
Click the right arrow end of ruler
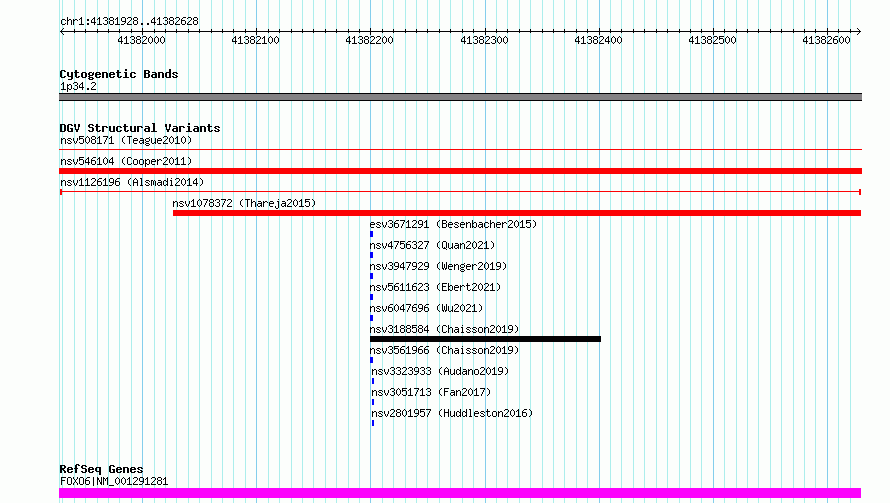(859, 31)
